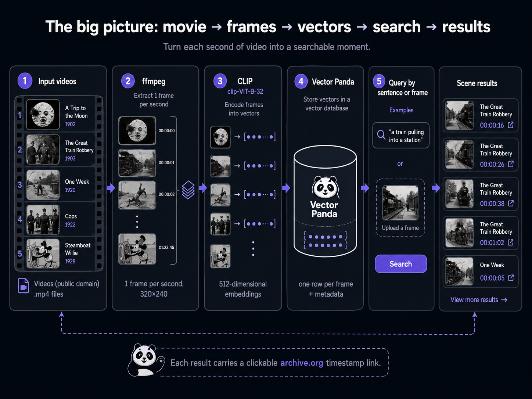Click the "Encode frames into vectors" text
The image size is (532, 399).
[x=244, y=109]
